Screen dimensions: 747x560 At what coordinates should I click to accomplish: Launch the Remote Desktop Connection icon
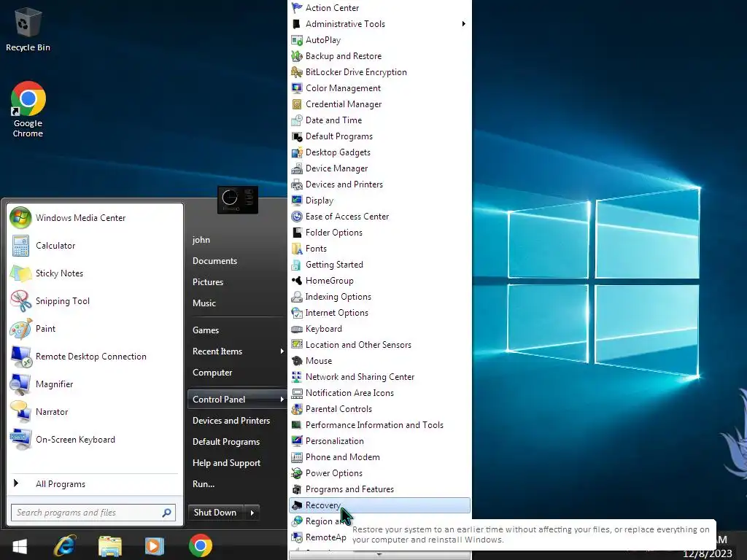pos(20,356)
